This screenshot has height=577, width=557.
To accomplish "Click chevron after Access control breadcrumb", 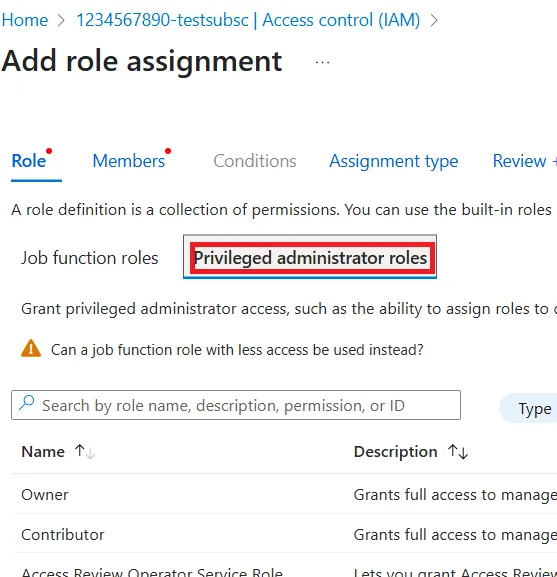I will pyautogui.click(x=434, y=20).
